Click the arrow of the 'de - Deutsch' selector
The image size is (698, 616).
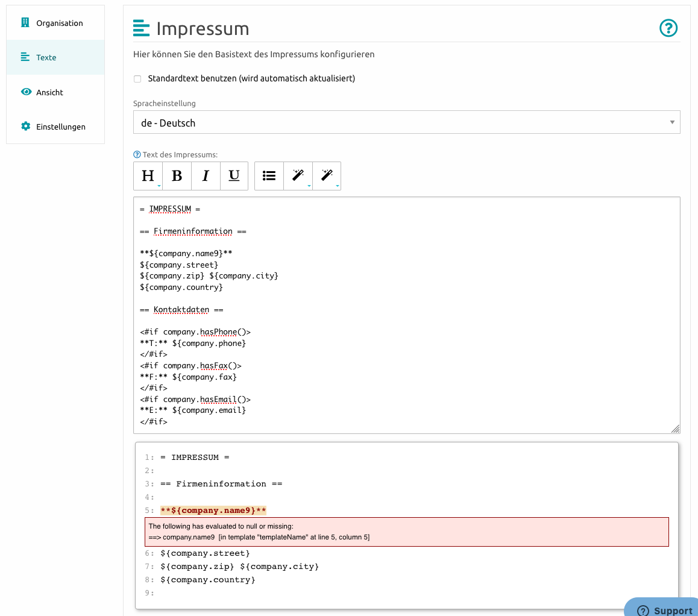coord(672,123)
